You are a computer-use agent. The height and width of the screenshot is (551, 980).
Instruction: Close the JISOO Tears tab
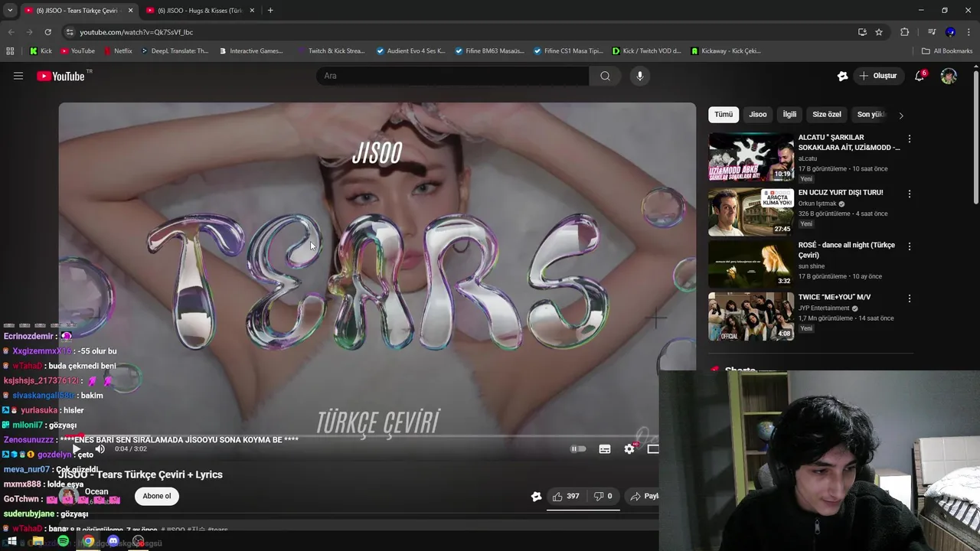tap(130, 11)
